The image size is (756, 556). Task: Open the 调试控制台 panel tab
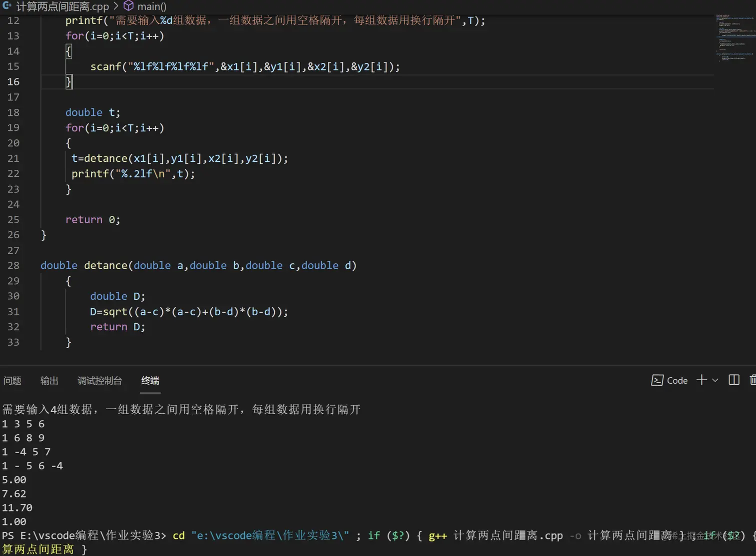click(99, 381)
